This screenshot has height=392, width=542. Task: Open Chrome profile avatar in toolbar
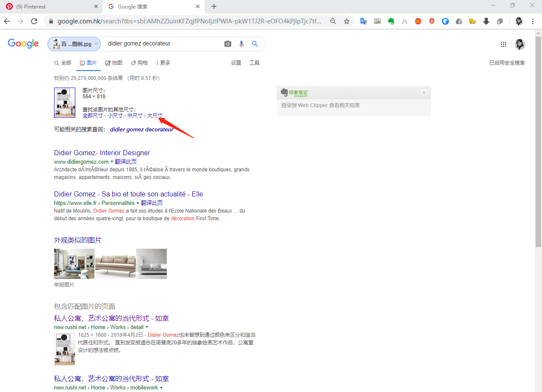pyautogui.click(x=519, y=21)
